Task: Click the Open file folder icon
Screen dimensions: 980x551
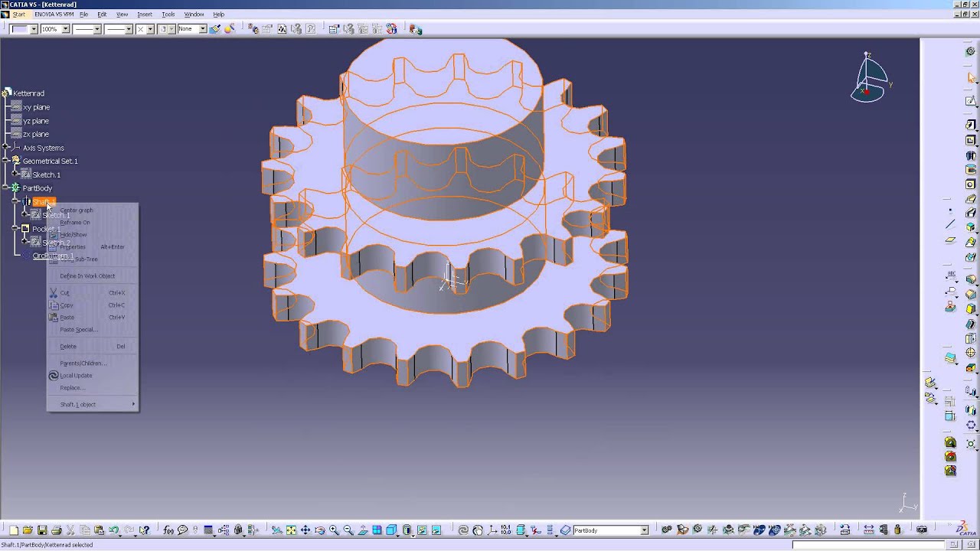Action: tap(28, 530)
